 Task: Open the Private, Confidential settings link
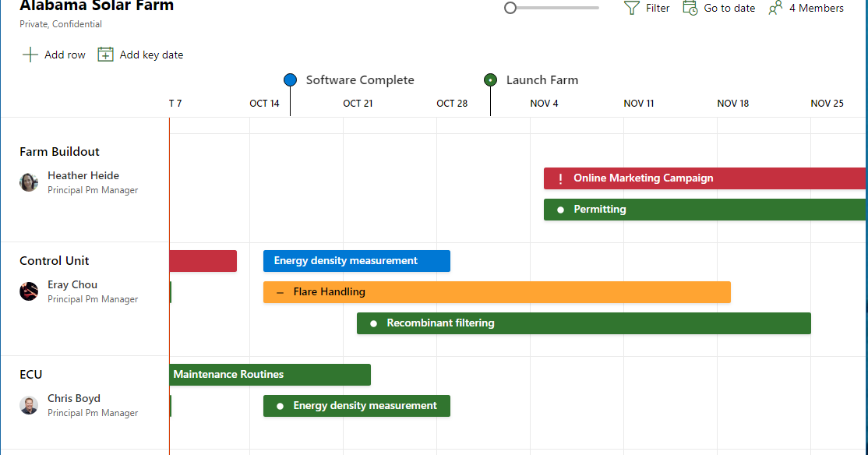[x=60, y=24]
